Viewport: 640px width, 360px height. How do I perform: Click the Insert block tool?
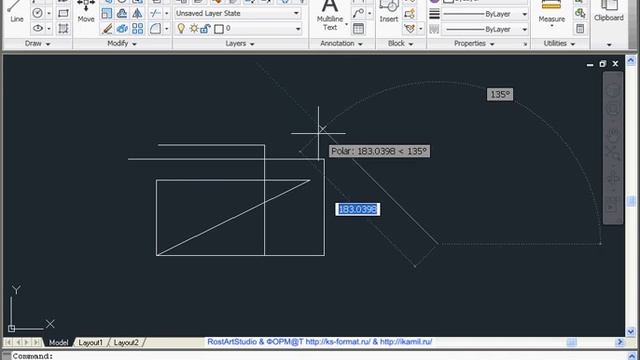tap(389, 11)
